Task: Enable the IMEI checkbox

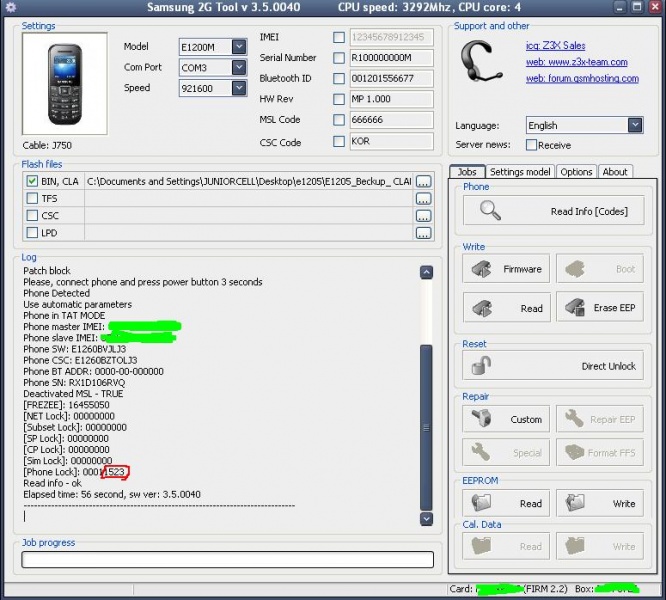Action: click(339, 37)
